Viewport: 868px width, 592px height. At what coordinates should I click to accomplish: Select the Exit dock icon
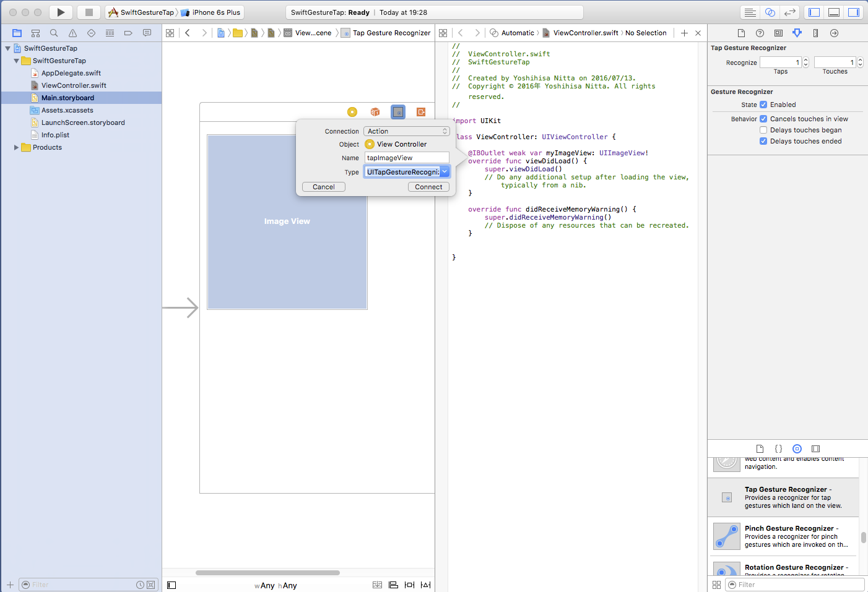pos(421,112)
